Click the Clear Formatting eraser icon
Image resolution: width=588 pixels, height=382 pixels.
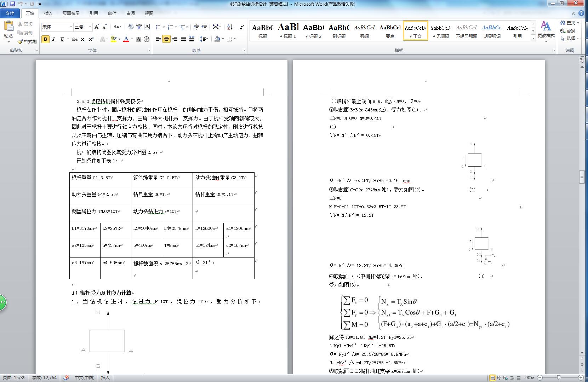click(130, 27)
